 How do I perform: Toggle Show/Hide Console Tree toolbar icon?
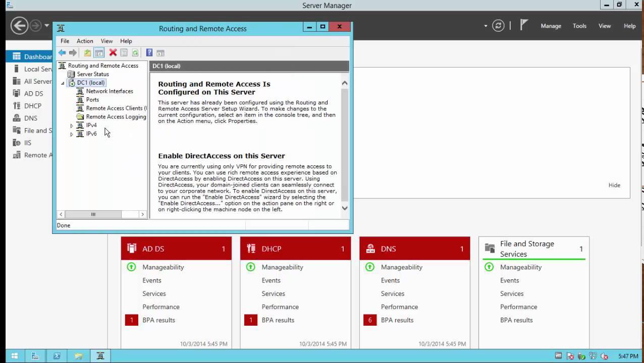pyautogui.click(x=99, y=53)
